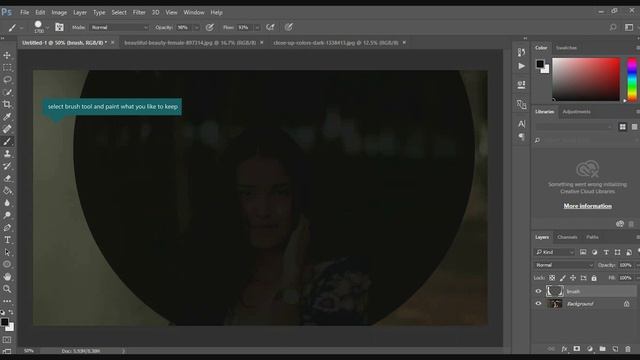
Task: Switch to the Channels tab
Action: (x=567, y=237)
